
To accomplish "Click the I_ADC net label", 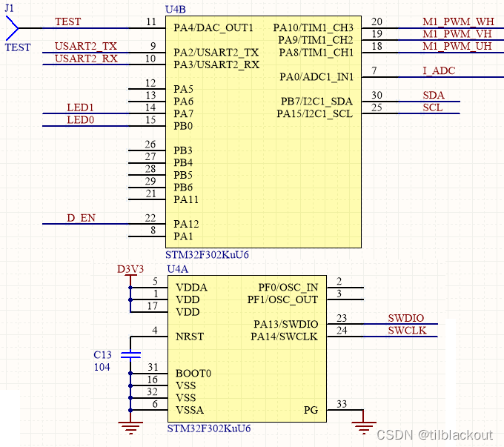I will coord(439,70).
